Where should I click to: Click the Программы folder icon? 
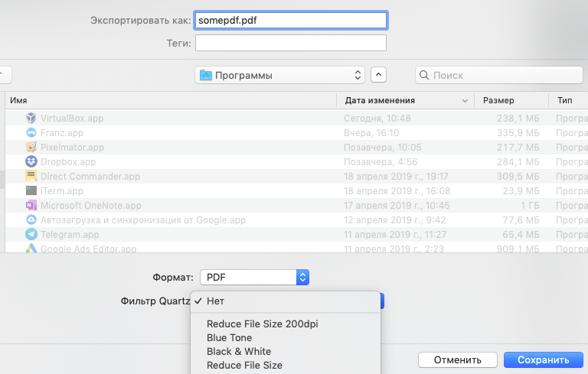(205, 75)
